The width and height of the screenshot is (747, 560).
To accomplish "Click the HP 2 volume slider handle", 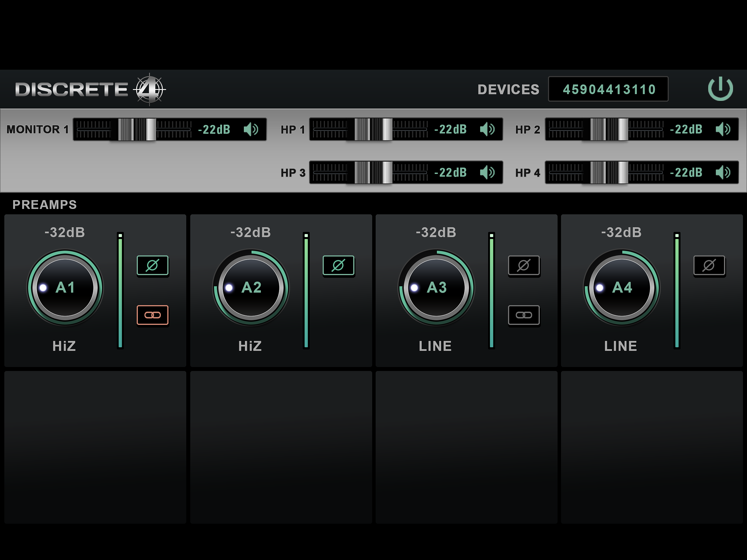I will click(609, 129).
